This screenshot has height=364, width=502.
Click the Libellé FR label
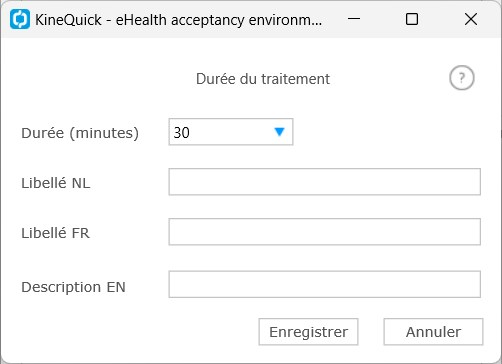coord(56,233)
